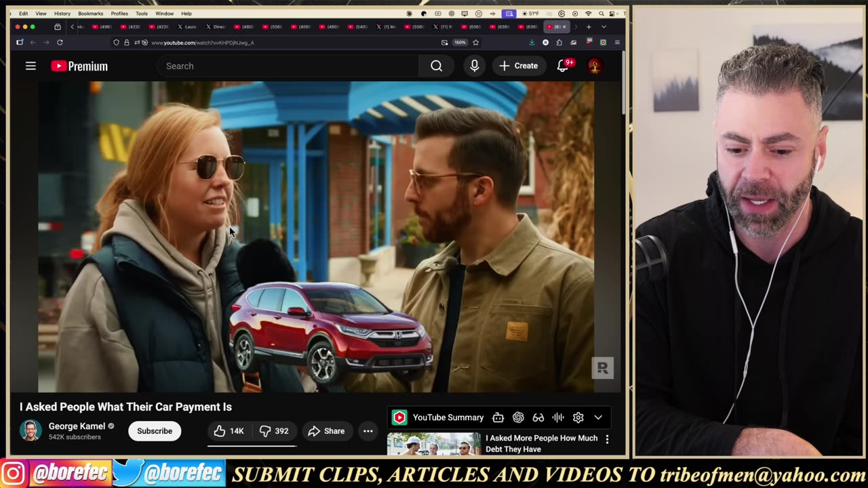Open the George Kamel channel name link
This screenshot has width=868, height=488.
(x=77, y=426)
